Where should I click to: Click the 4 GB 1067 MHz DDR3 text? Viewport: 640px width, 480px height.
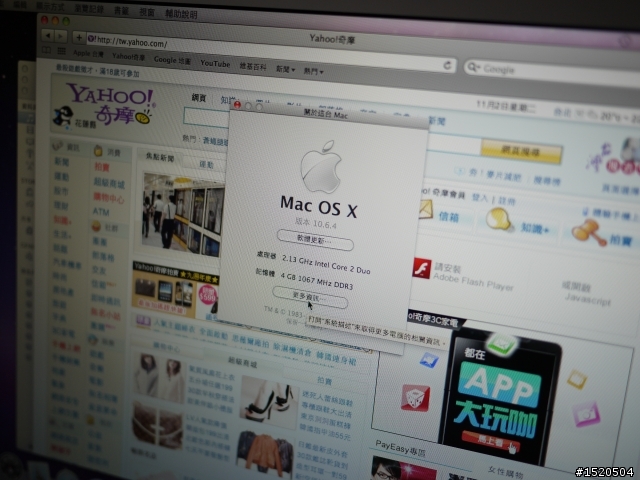(x=317, y=281)
